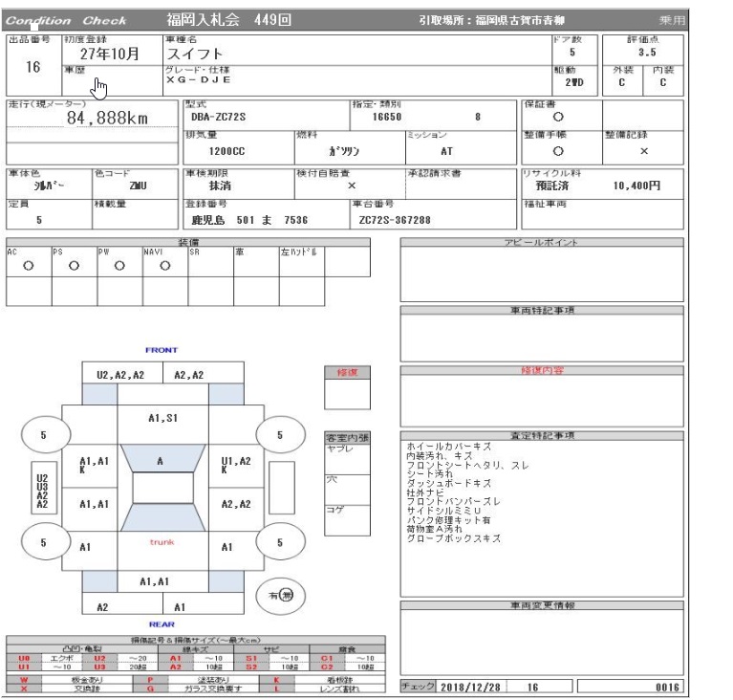Click the 修復 repair history box
The image size is (733, 700).
point(347,392)
